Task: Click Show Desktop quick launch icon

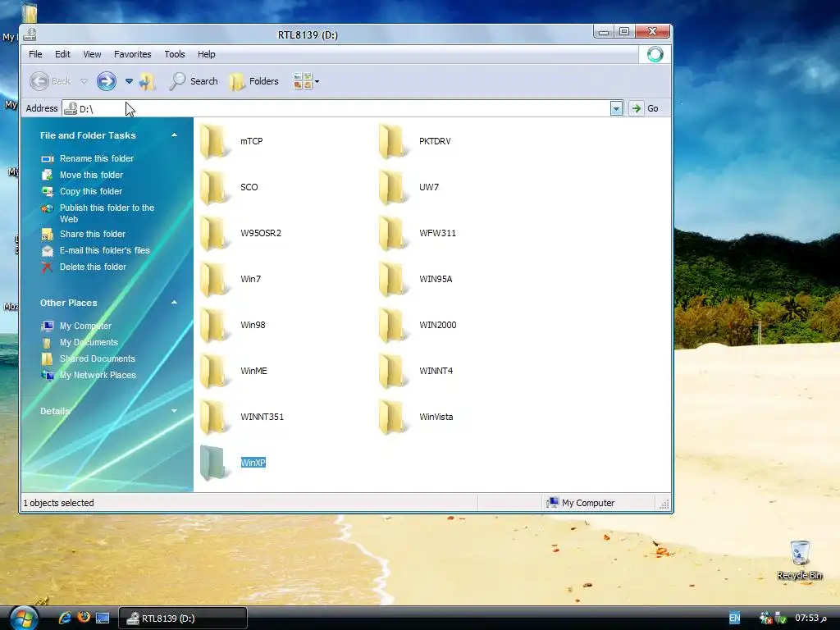Action: click(x=103, y=619)
